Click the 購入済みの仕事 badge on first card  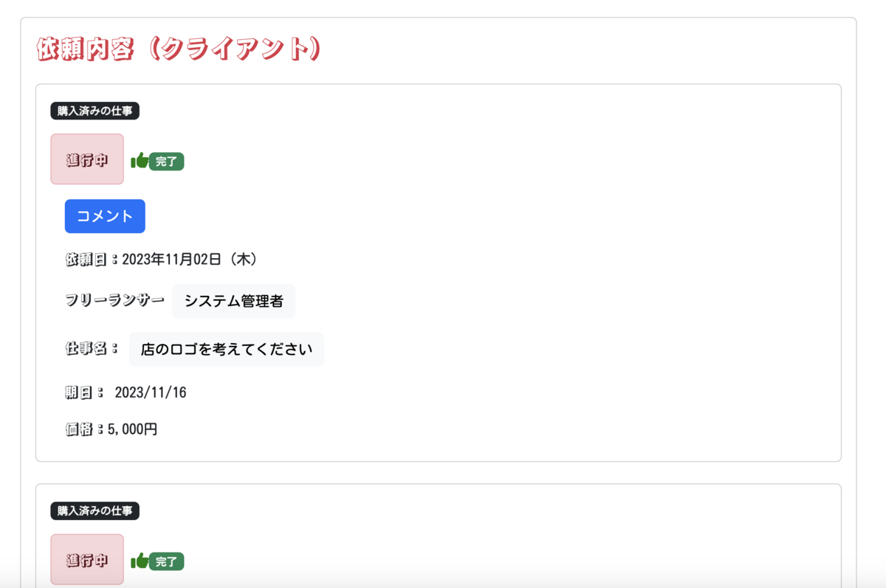[95, 111]
